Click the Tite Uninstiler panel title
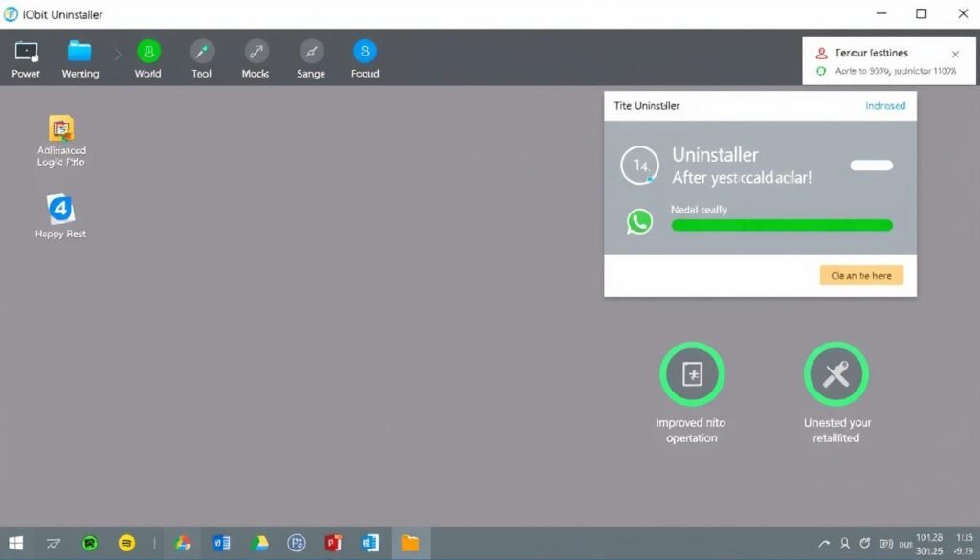The height and width of the screenshot is (560, 980). (x=646, y=105)
